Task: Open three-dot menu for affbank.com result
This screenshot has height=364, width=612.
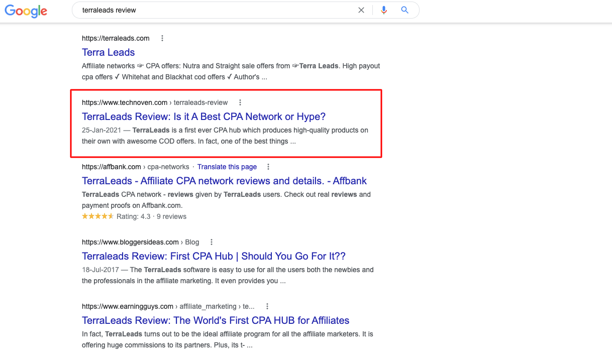Action: (x=268, y=167)
